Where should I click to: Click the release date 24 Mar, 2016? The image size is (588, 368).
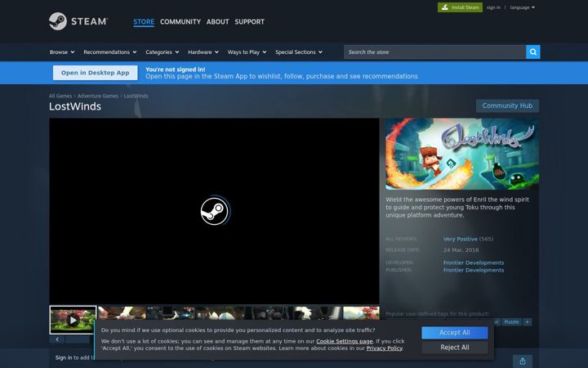(x=461, y=249)
